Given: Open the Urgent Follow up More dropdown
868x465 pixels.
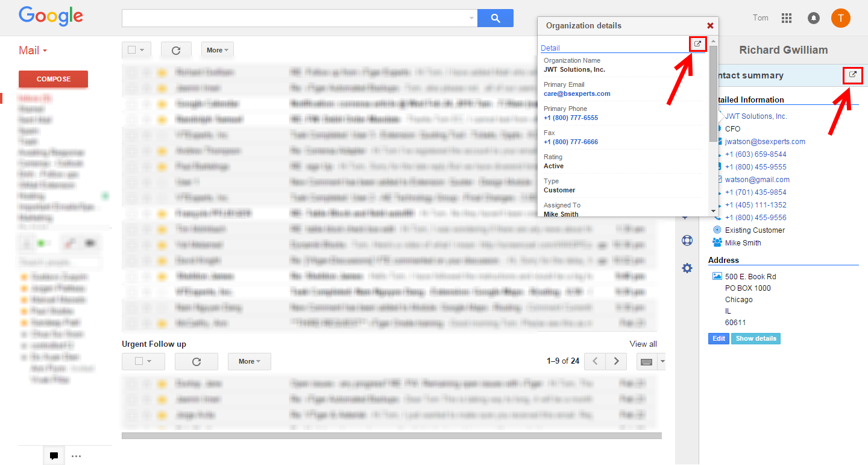Looking at the screenshot, I should [250, 361].
